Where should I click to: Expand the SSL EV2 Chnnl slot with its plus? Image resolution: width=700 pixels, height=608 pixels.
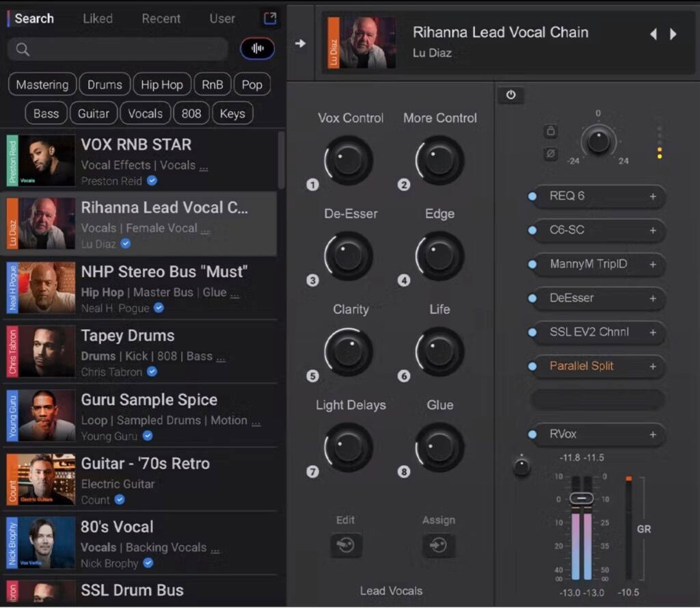tap(653, 332)
